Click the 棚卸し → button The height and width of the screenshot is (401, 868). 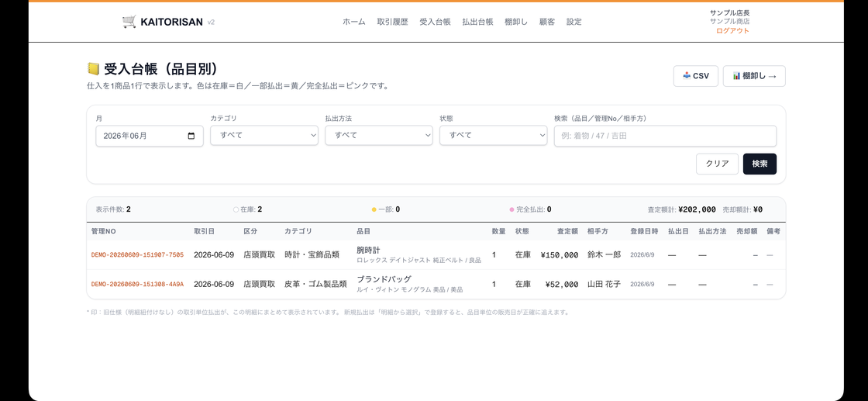[x=754, y=76]
